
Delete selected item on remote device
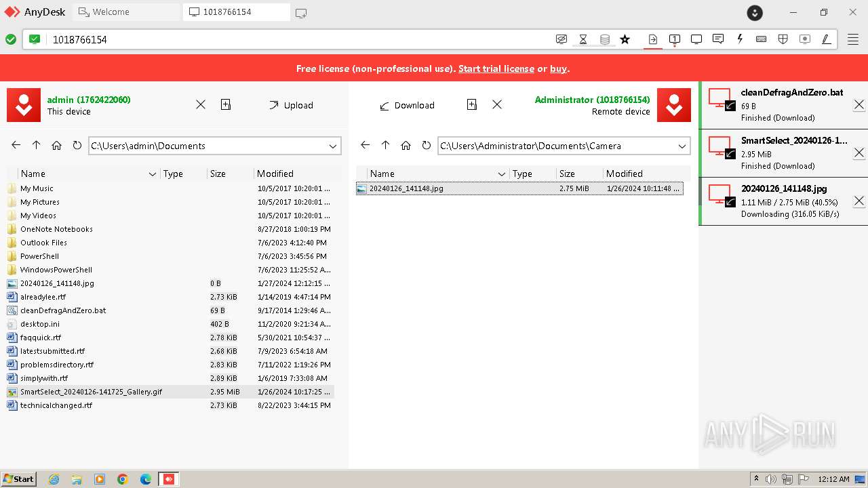[497, 104]
